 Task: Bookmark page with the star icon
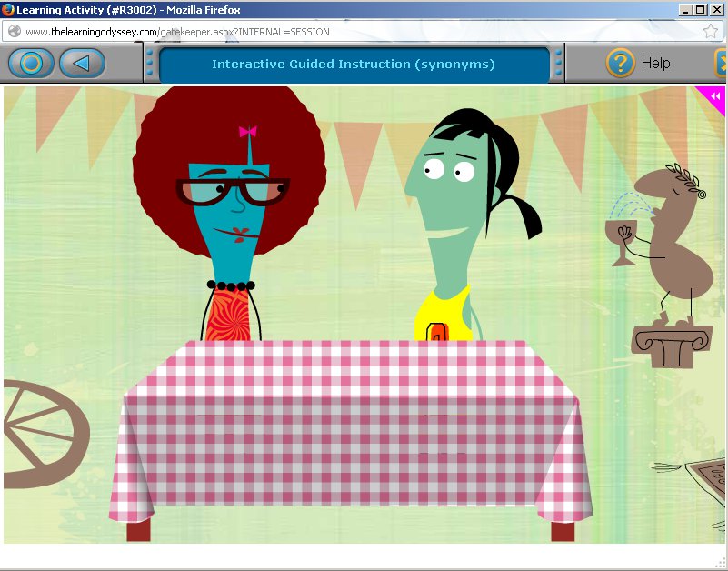click(710, 32)
